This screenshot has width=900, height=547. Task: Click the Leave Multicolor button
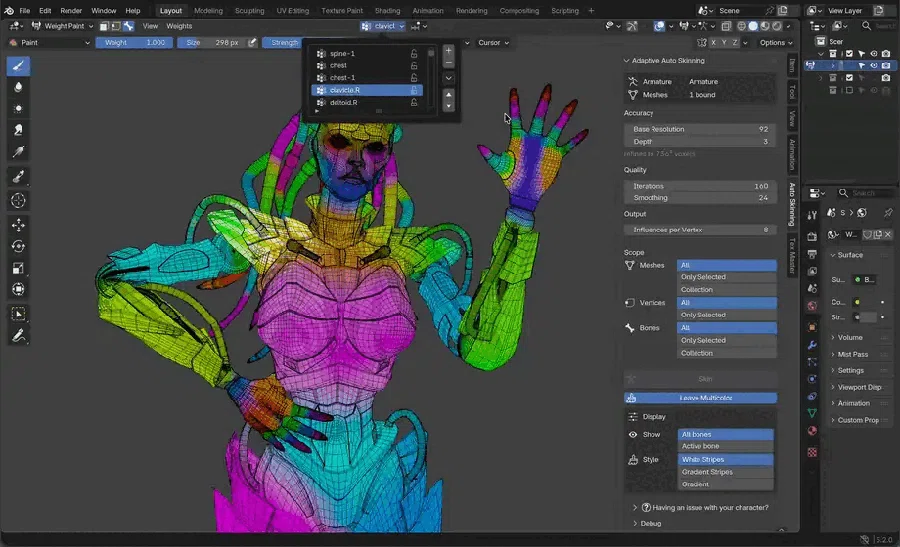click(700, 398)
